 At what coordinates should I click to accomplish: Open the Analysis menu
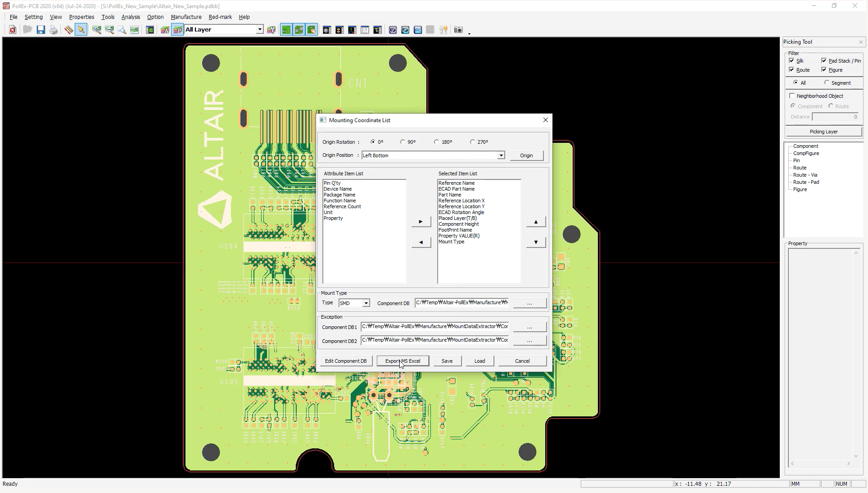pos(131,17)
